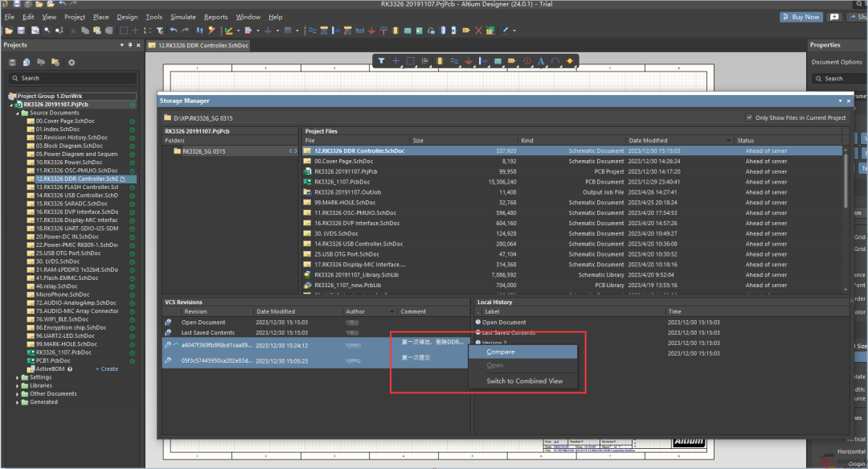The image size is (868, 469).
Task: Click the Buy Now button
Action: click(x=800, y=17)
